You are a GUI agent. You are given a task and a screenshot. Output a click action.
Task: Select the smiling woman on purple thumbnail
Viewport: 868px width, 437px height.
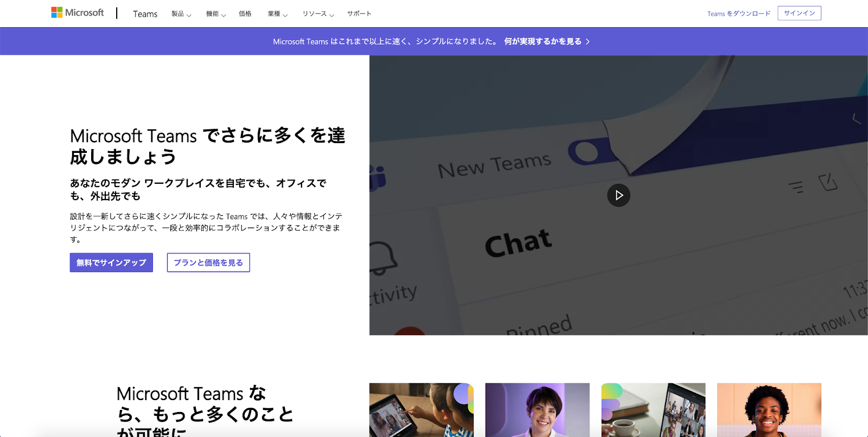537,410
